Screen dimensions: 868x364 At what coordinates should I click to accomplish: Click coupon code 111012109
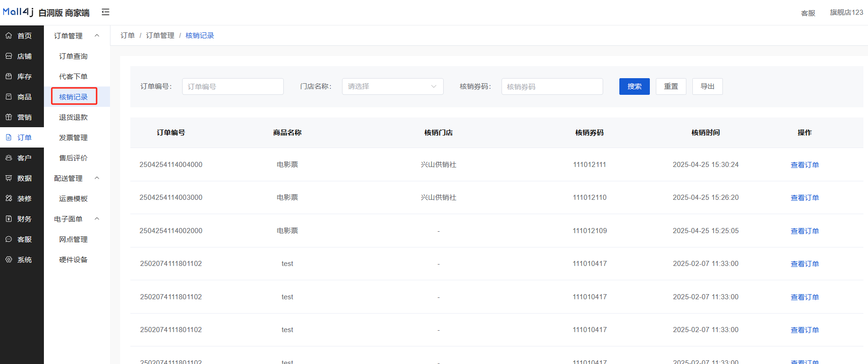pyautogui.click(x=589, y=231)
